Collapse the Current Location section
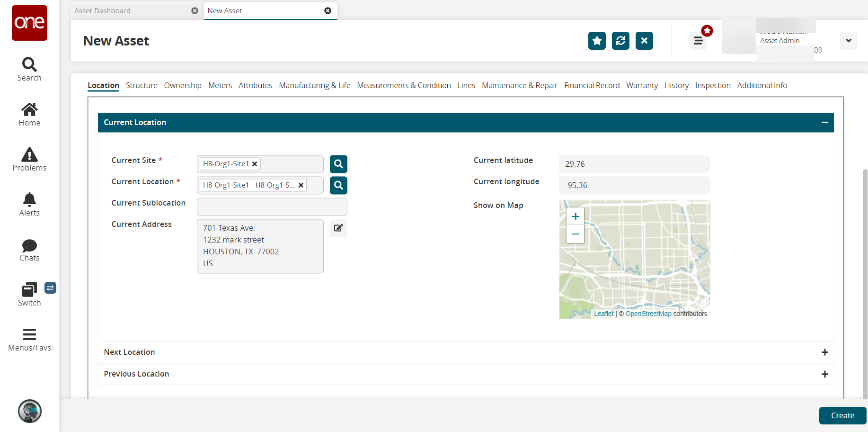The width and height of the screenshot is (868, 432). 824,123
